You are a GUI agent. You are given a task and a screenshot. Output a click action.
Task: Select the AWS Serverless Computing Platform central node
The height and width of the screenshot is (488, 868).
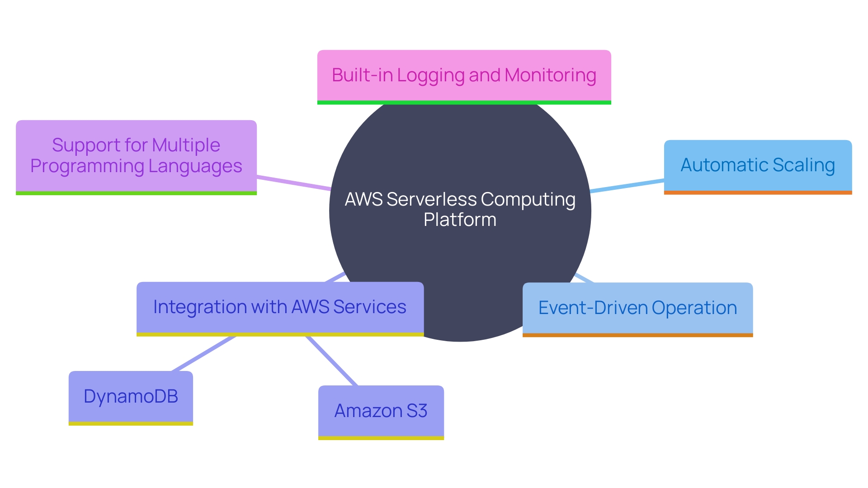(460, 210)
